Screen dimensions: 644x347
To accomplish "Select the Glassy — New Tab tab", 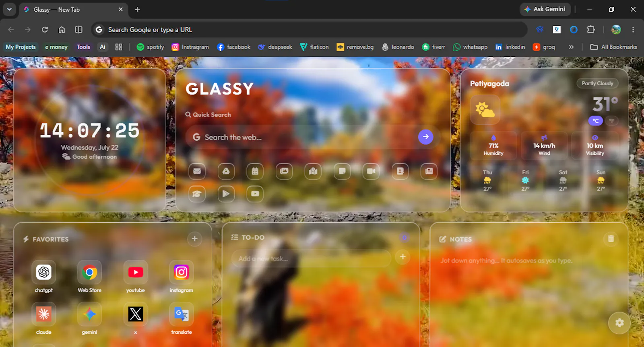I will tap(72, 10).
